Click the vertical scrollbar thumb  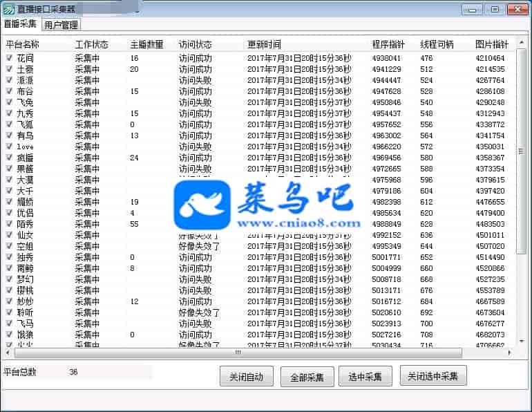521,151
